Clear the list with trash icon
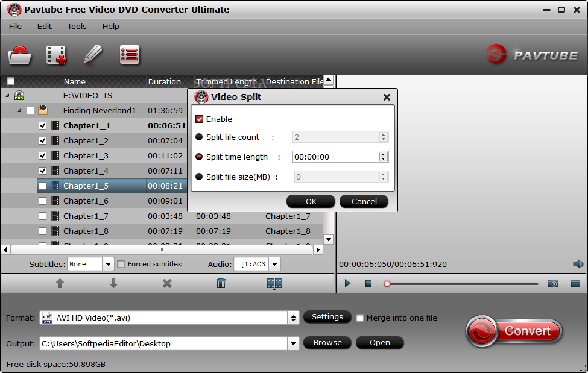Viewport: 588px width, 373px height. pos(221,283)
